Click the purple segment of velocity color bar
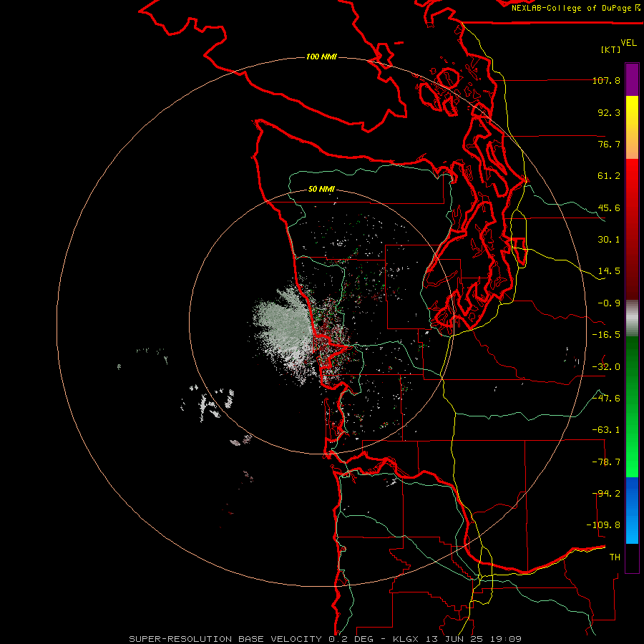 632,79
